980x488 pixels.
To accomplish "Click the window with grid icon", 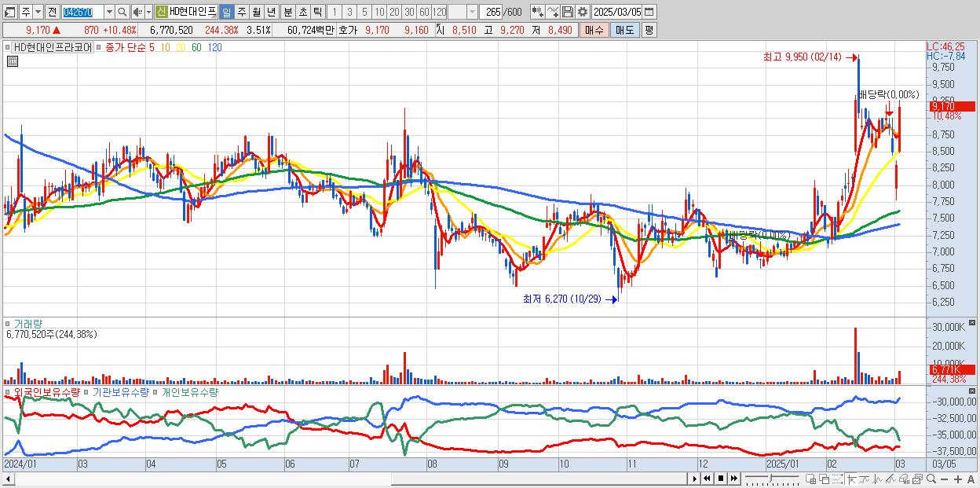I will tap(810, 479).
